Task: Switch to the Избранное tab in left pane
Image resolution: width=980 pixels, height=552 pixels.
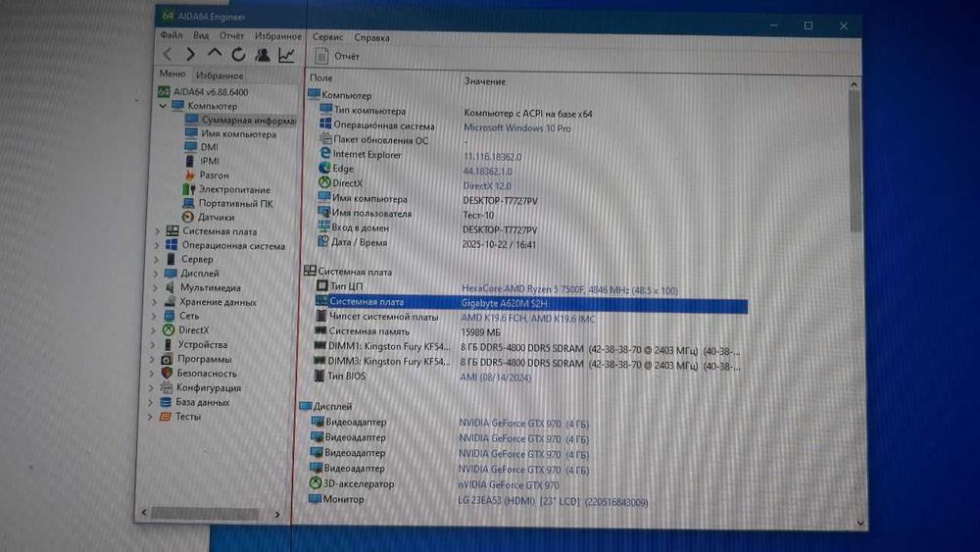Action: (x=220, y=75)
